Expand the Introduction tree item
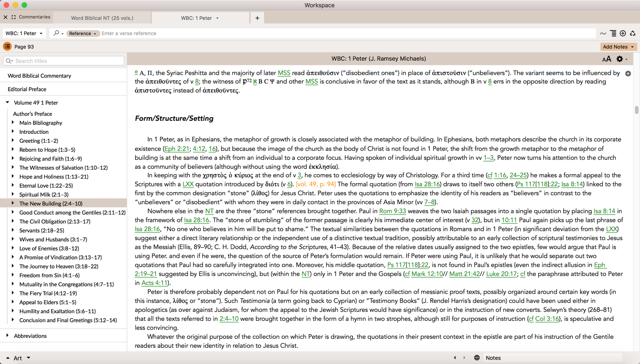The height and width of the screenshot is (364, 640). coord(13,132)
